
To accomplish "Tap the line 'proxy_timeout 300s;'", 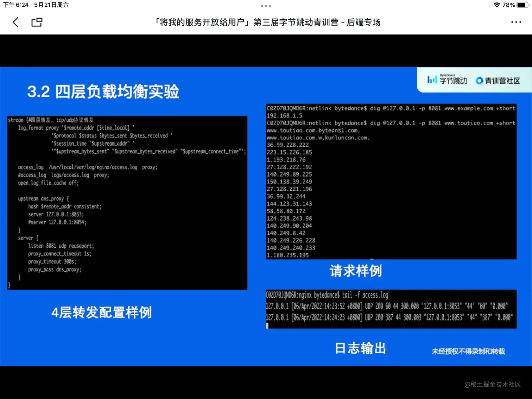I will (52, 262).
